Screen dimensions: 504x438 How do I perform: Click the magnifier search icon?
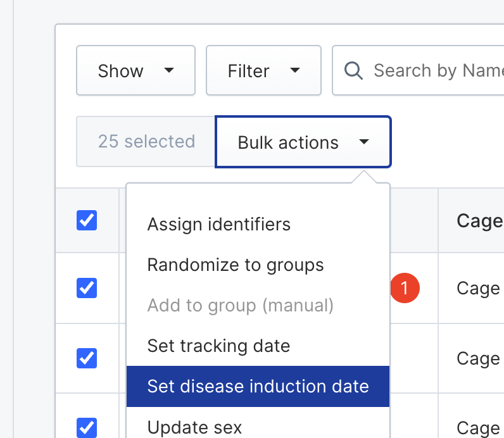click(353, 70)
